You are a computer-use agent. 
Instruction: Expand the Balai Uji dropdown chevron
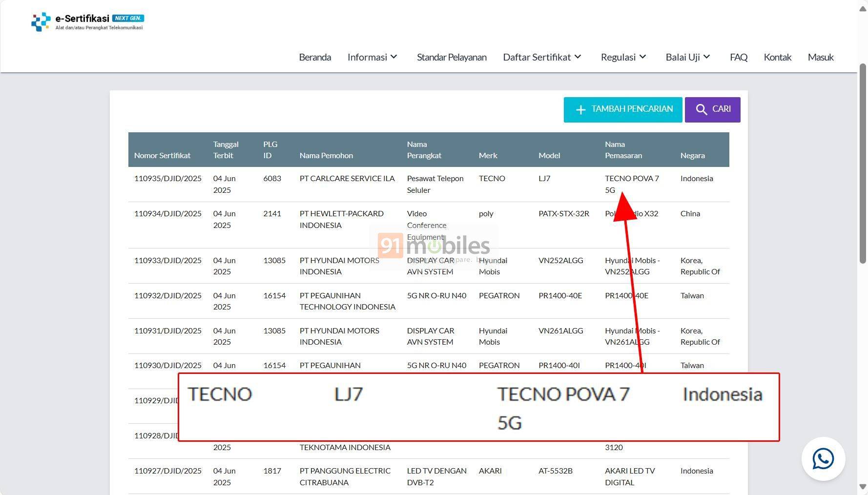click(x=706, y=57)
